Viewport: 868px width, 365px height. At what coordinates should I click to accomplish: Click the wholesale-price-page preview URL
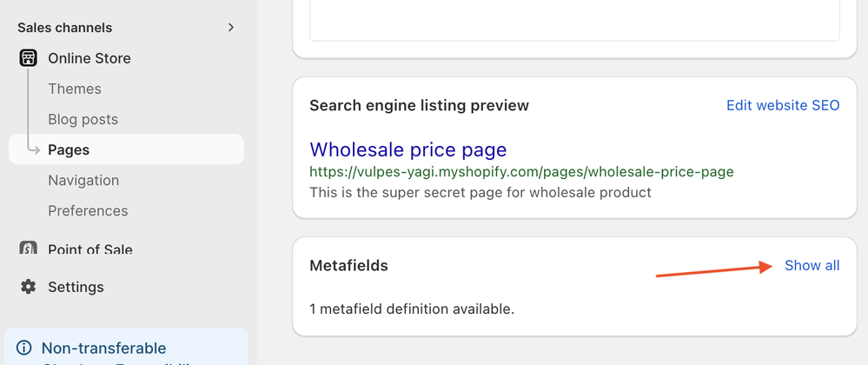tap(521, 171)
